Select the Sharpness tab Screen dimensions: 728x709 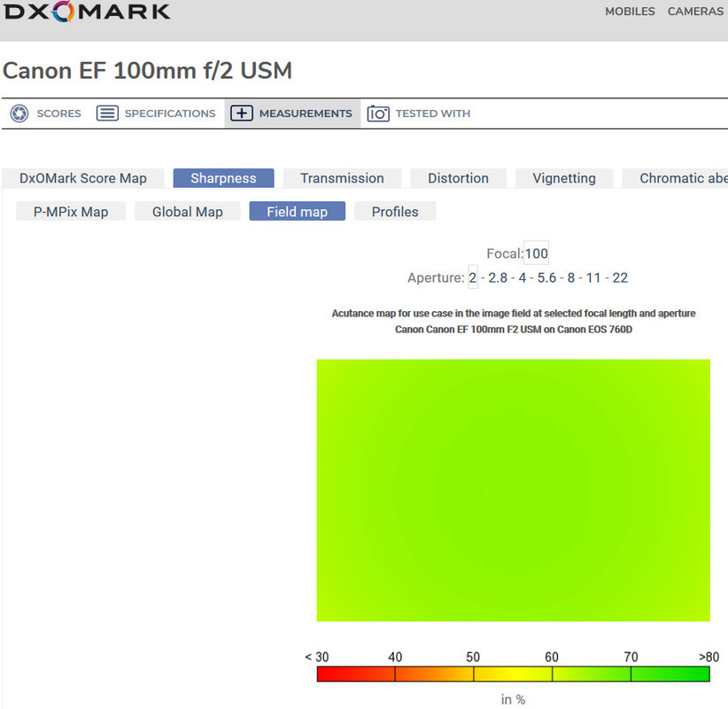[223, 178]
